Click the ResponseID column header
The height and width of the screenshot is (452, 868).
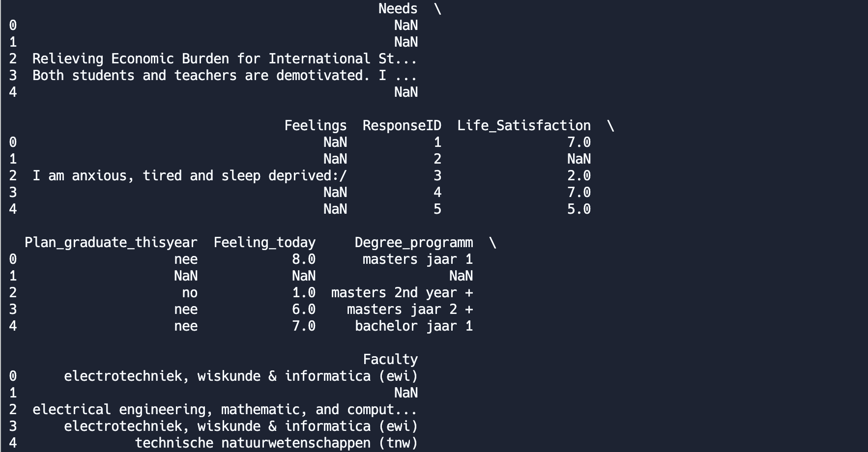point(402,126)
